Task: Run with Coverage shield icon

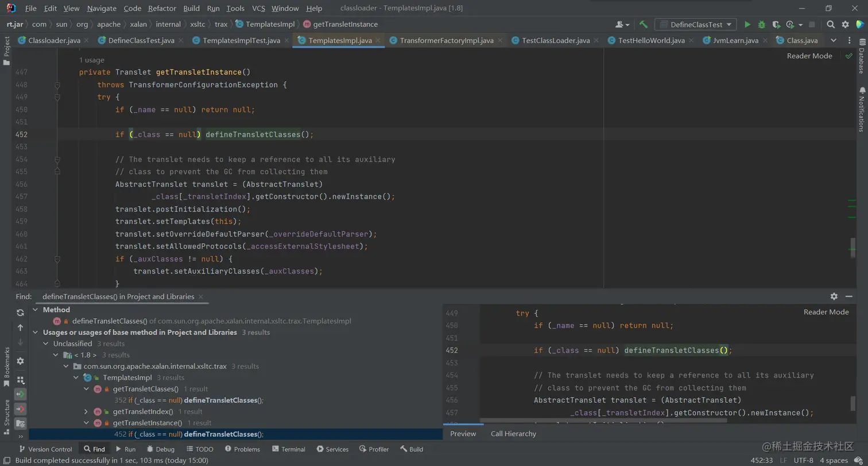Action: coord(776,25)
